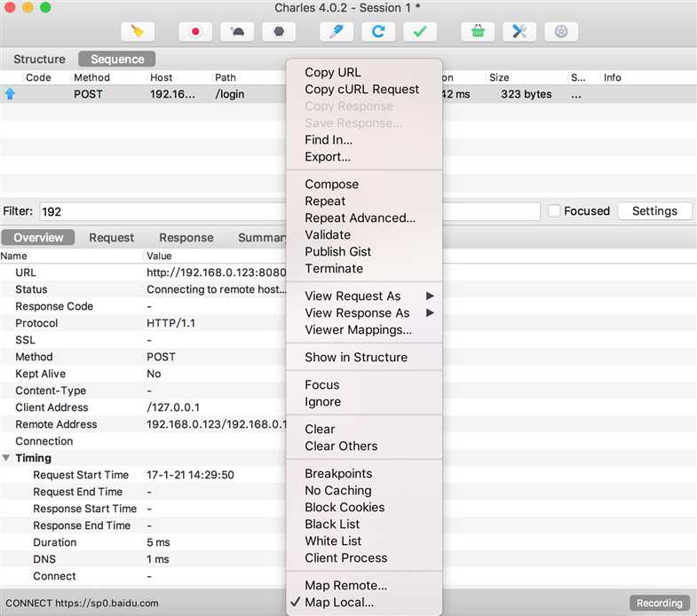The height and width of the screenshot is (616, 697).
Task: Open the Request tab
Action: click(111, 237)
